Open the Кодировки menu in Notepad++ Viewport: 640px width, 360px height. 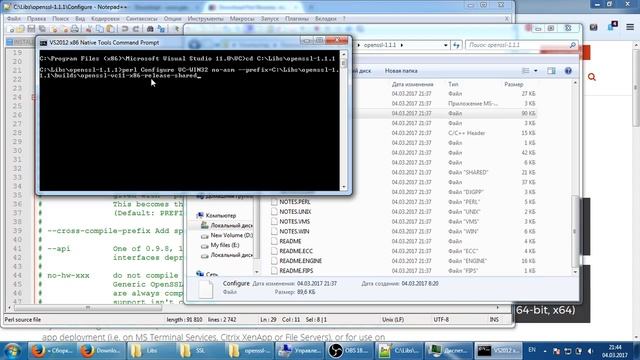(105, 19)
